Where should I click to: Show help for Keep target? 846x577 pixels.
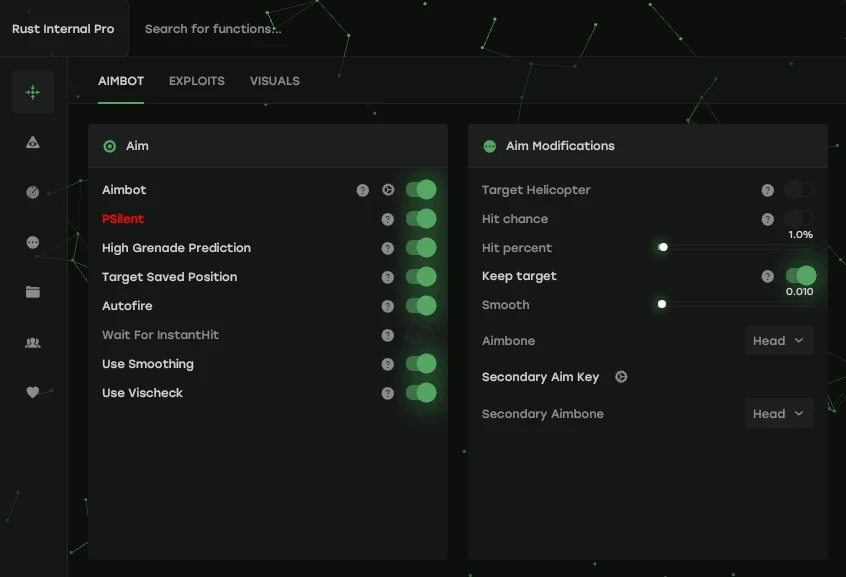pos(767,276)
